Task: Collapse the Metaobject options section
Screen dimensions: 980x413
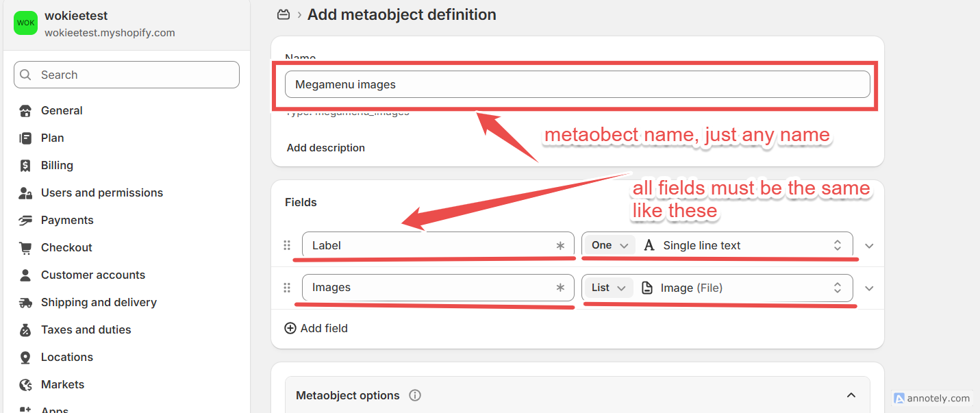Action: tap(851, 395)
